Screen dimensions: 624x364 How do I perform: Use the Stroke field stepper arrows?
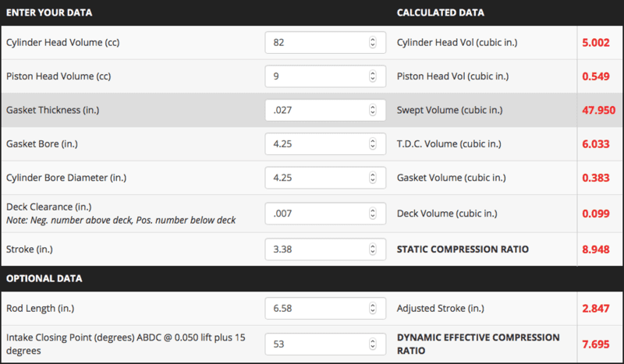(372, 250)
